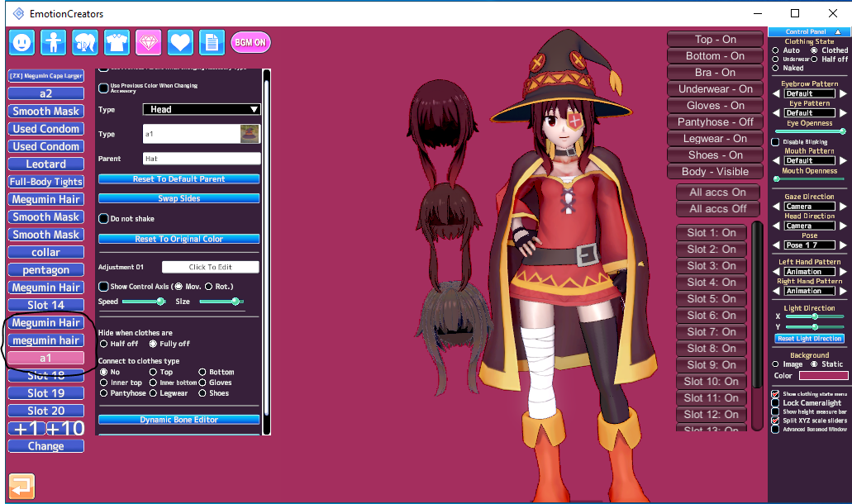This screenshot has height=504, width=852.
Task: Click the orange back arrow icon
Action: pos(22,486)
